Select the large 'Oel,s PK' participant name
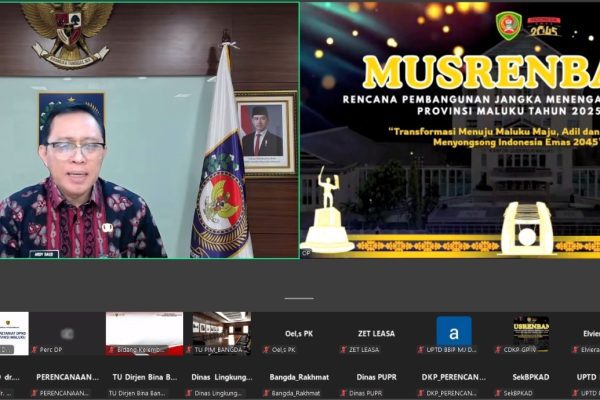Image resolution: width=600 pixels, height=400 pixels. click(299, 334)
